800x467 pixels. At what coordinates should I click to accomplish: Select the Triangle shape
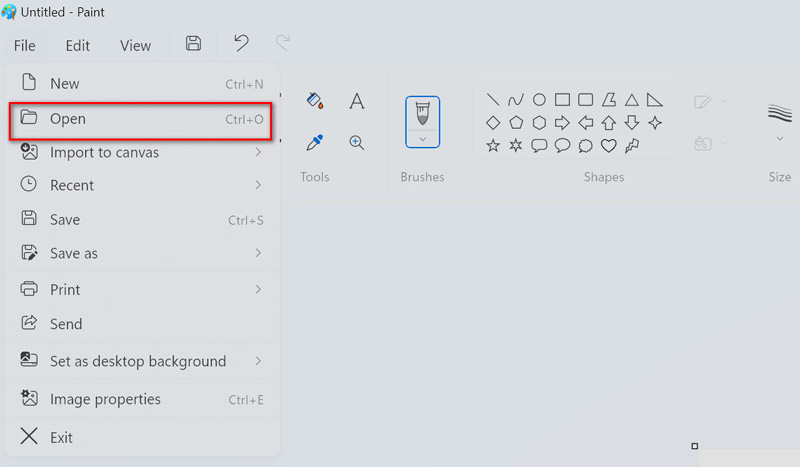point(632,100)
